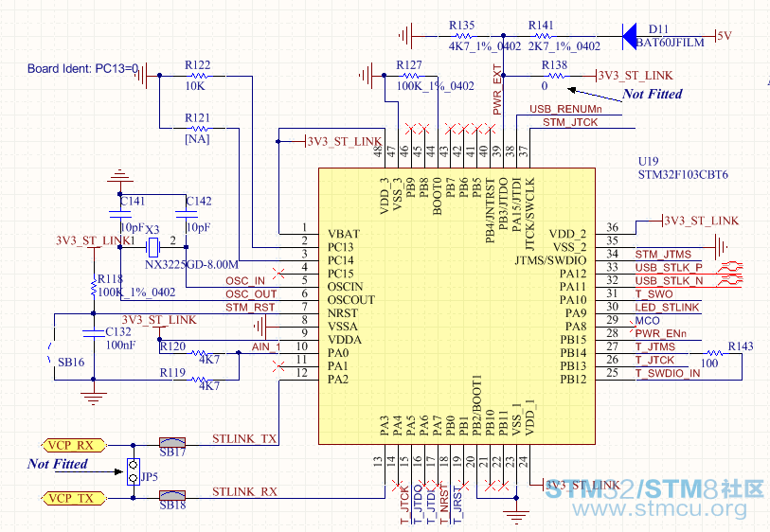Screen dimensions: 770x532
Task: Click the X3 crystal symbol
Action: click(153, 247)
